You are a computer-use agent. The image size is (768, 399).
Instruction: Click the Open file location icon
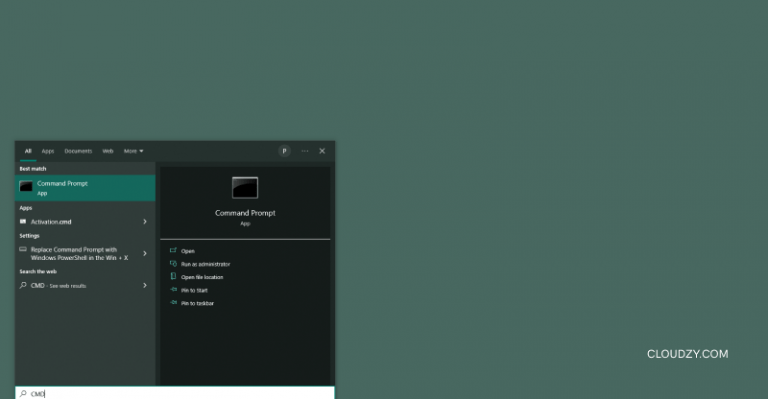click(x=173, y=277)
